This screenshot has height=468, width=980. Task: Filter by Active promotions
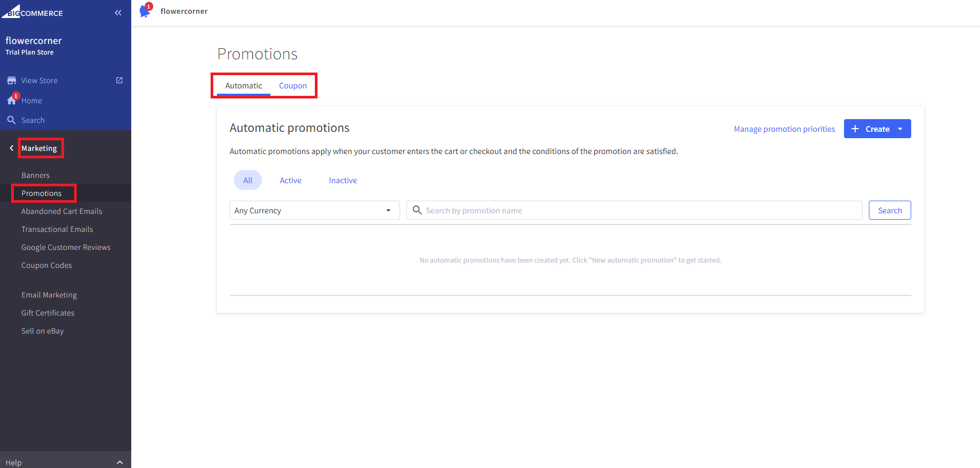(x=291, y=181)
